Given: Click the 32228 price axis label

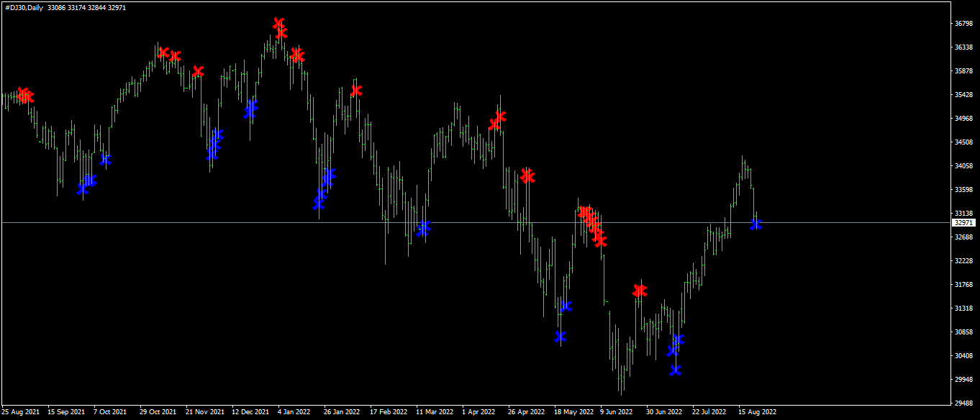Looking at the screenshot, I should click(963, 261).
